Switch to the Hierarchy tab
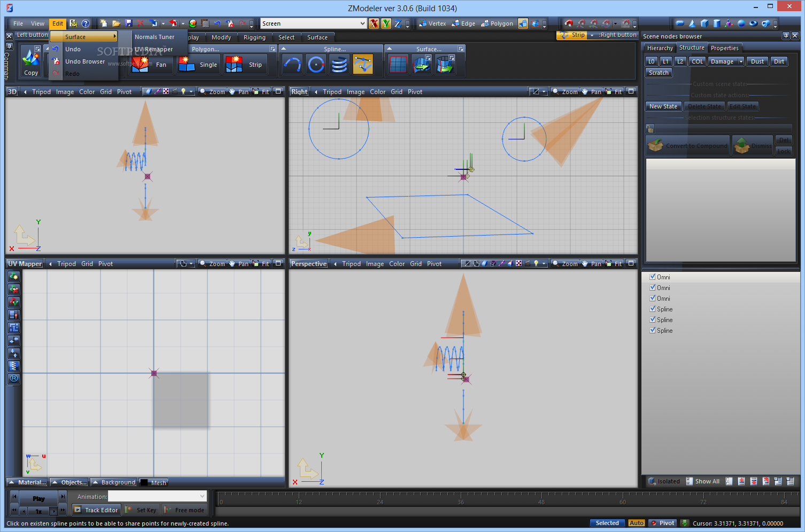The width and height of the screenshot is (805, 532). (660, 48)
